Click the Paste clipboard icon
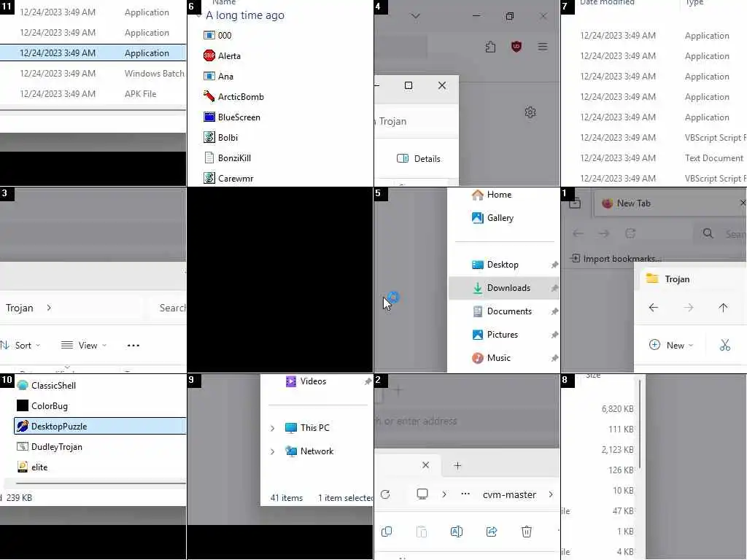Viewport: 747px width, 560px height. pyautogui.click(x=422, y=532)
